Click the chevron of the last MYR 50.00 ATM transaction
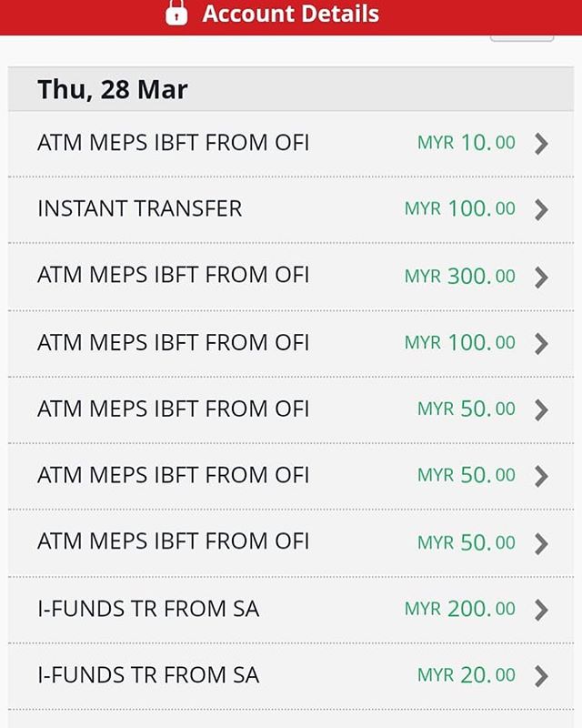The image size is (582, 728). pos(542,543)
